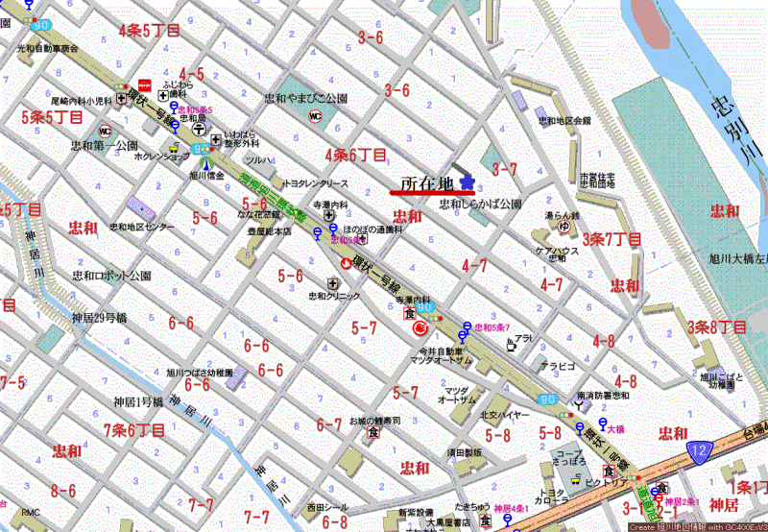This screenshot has width=768, height=532.
Task: Select the 忠和しらかば公園 park label
Action: point(480,204)
